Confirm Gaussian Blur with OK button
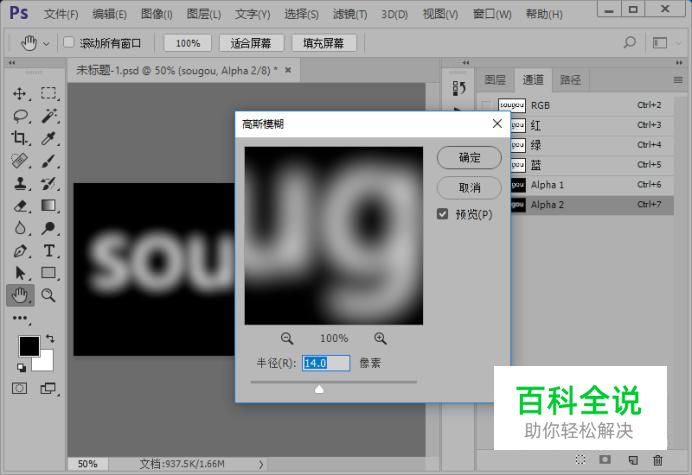The image size is (692, 475). [x=469, y=158]
